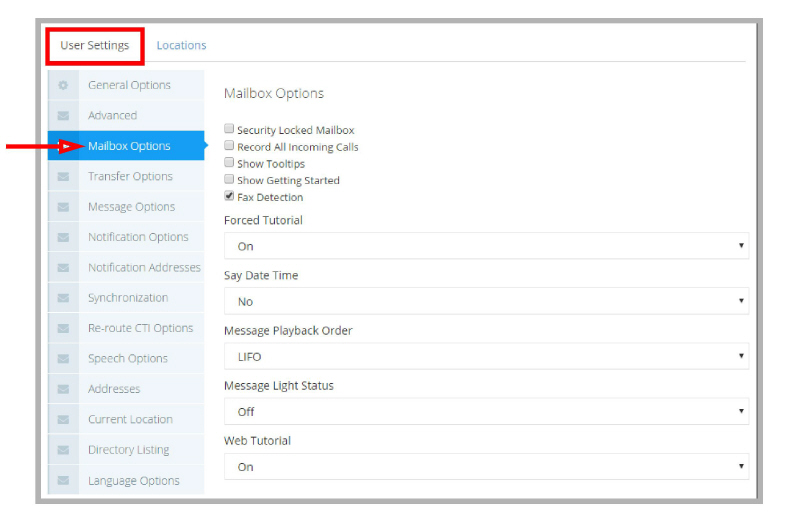Switch to the User Settings tab

(x=95, y=46)
